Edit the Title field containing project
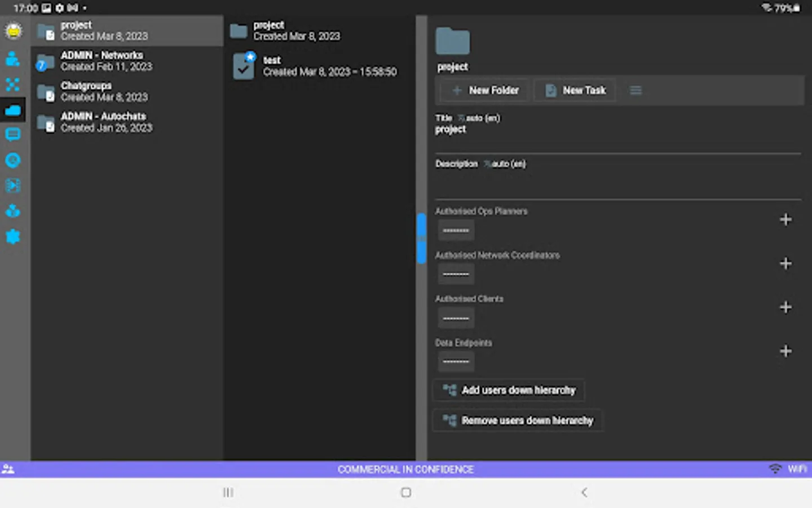Viewport: 812px width, 508px height. coord(617,135)
